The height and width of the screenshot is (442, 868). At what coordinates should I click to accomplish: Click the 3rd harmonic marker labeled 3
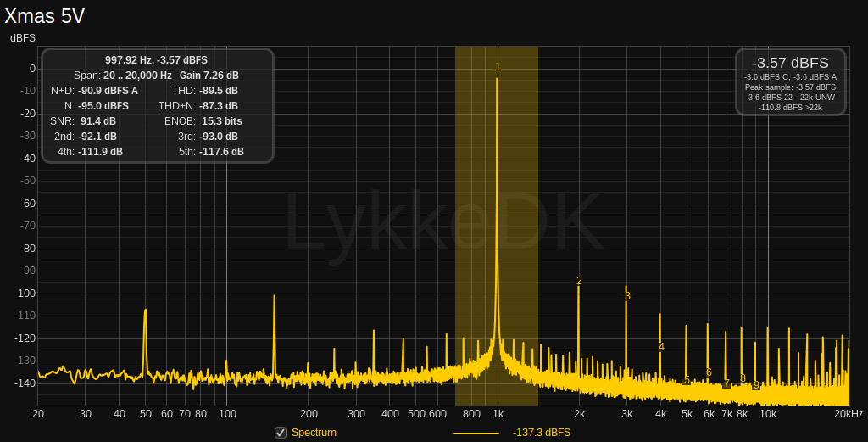627,296
